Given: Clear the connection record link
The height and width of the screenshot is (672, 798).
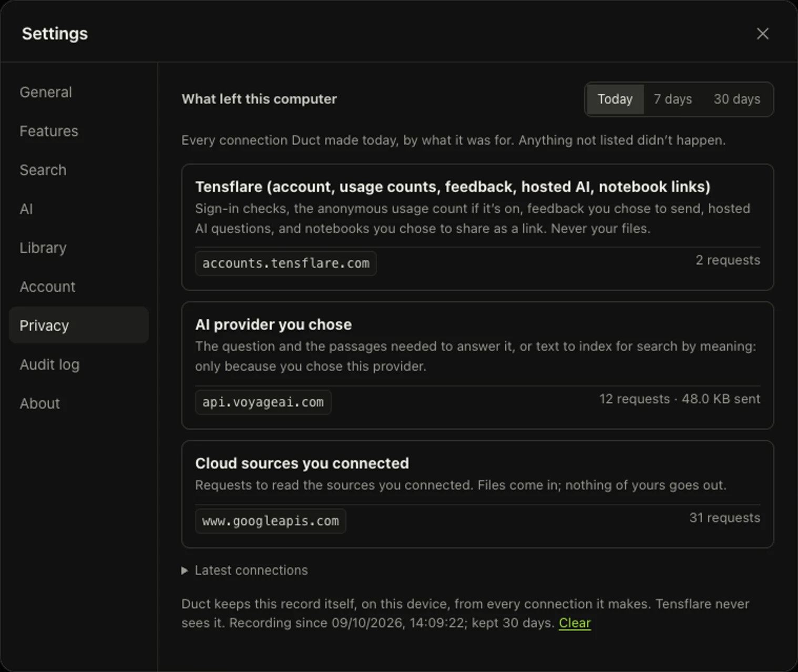Looking at the screenshot, I should coord(575,623).
